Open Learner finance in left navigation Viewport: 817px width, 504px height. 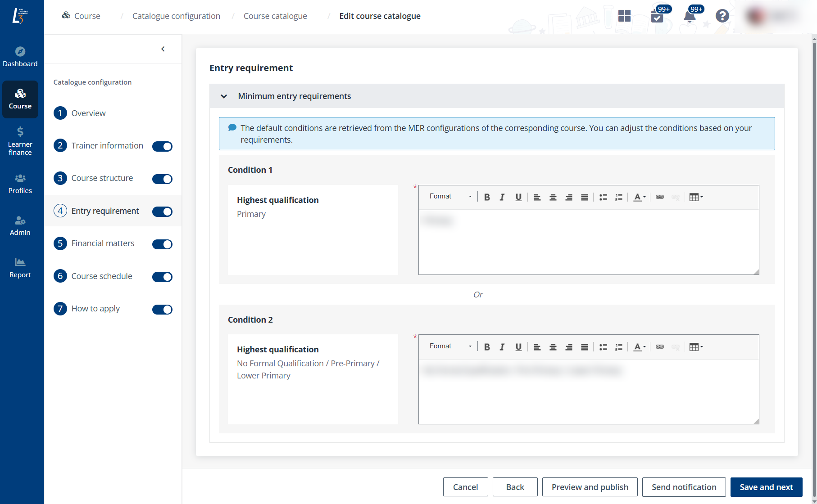20,140
